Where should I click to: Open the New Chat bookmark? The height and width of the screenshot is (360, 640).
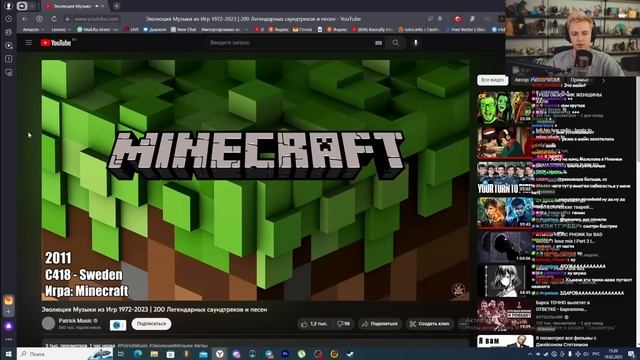tap(183, 29)
